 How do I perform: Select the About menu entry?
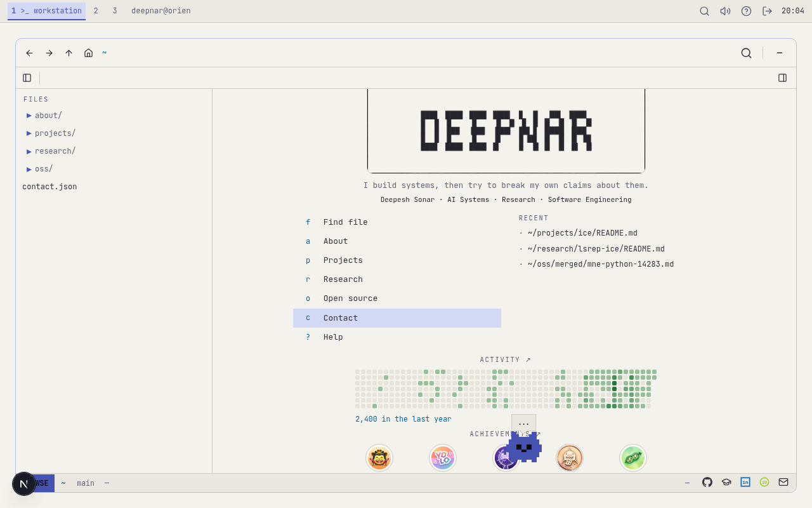397,241
